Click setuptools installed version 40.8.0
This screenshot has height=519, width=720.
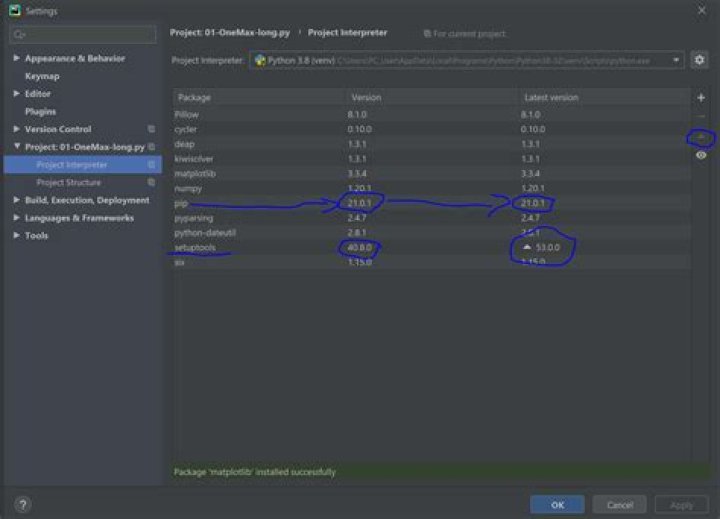tap(359, 248)
